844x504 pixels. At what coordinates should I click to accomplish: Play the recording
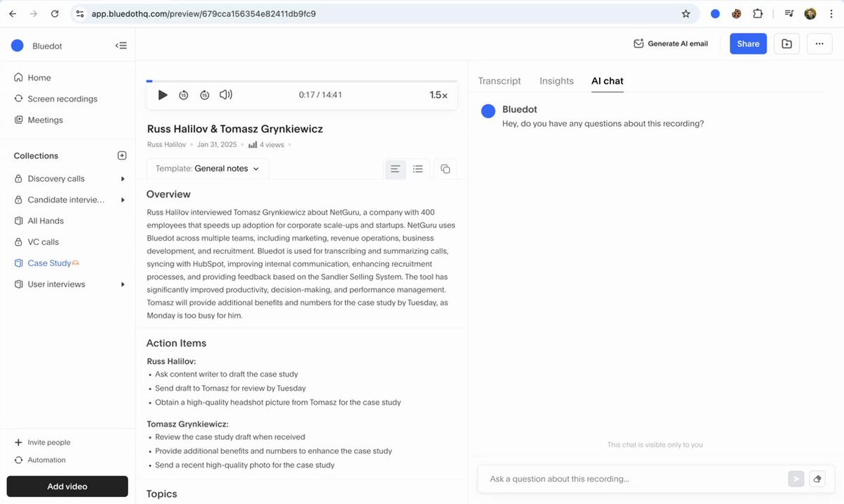(163, 95)
